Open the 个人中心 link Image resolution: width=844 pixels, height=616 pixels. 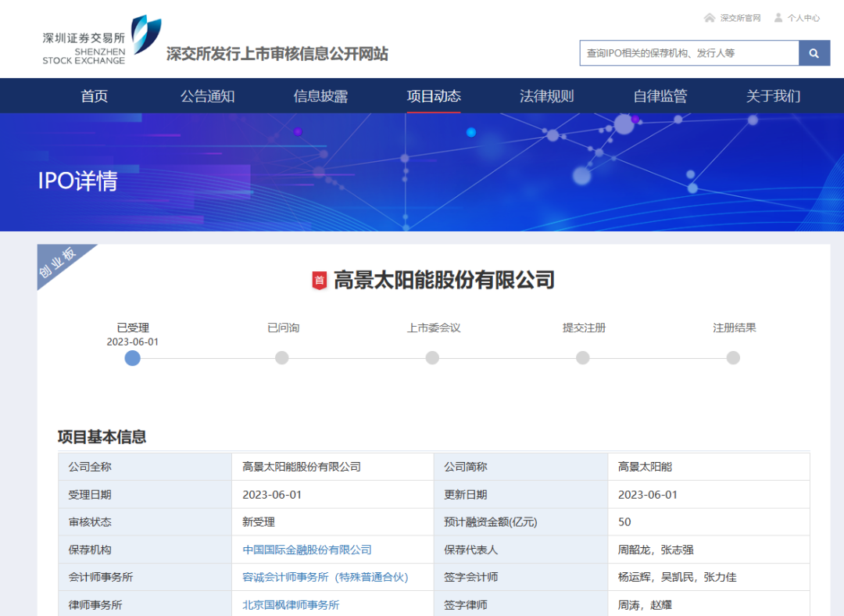click(x=803, y=18)
